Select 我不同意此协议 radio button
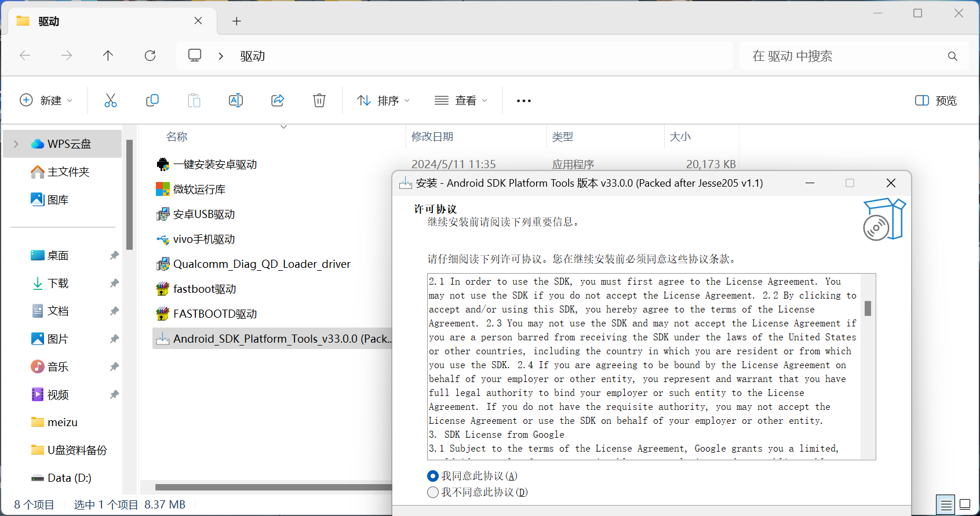980x516 pixels. (433, 492)
